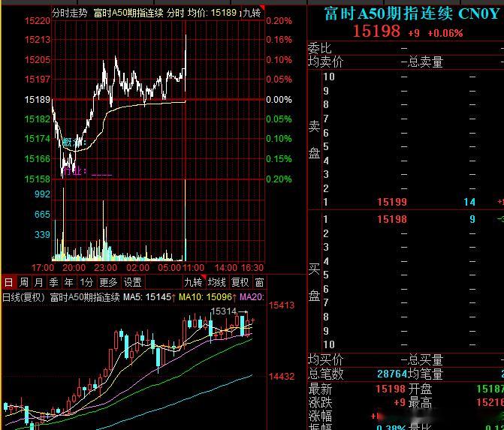Image resolution: width=504 pixels, height=430 pixels.
Task: Click the 卖盘 sell side label
Action: click(x=315, y=140)
